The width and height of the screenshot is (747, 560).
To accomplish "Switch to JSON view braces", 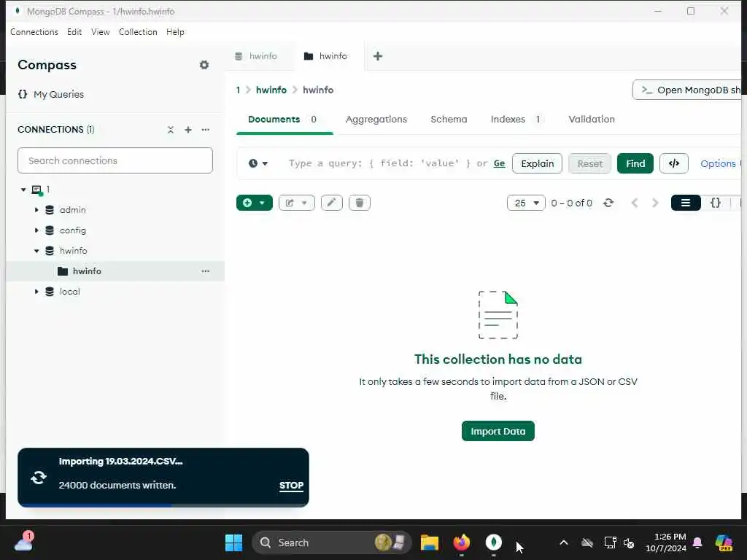I will tap(715, 203).
